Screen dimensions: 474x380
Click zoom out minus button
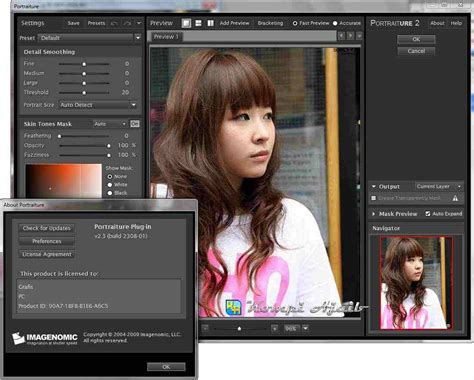(205, 328)
